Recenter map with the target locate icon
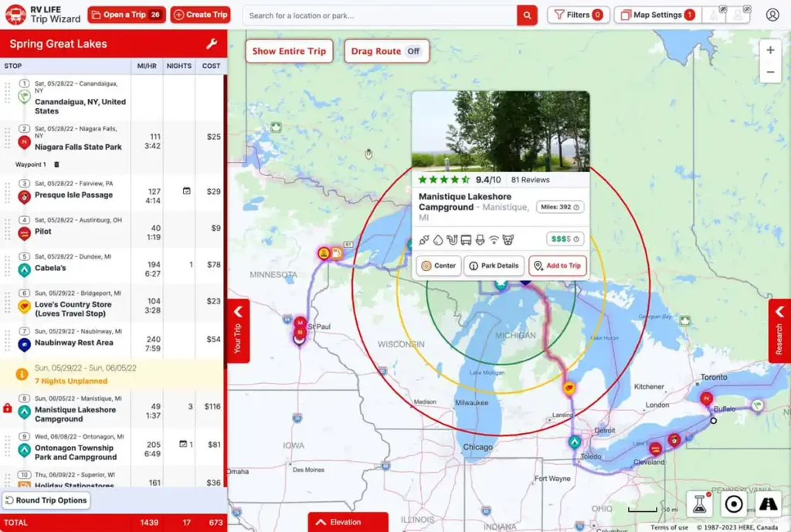 click(734, 503)
